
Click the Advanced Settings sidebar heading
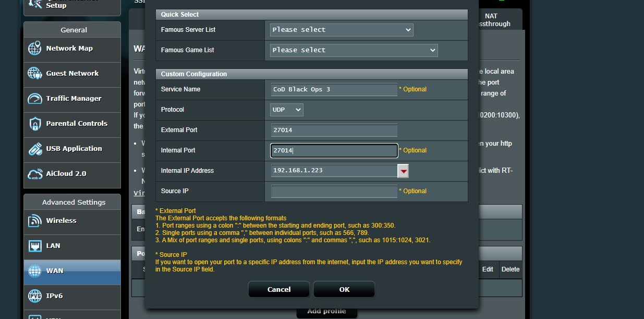point(72,202)
